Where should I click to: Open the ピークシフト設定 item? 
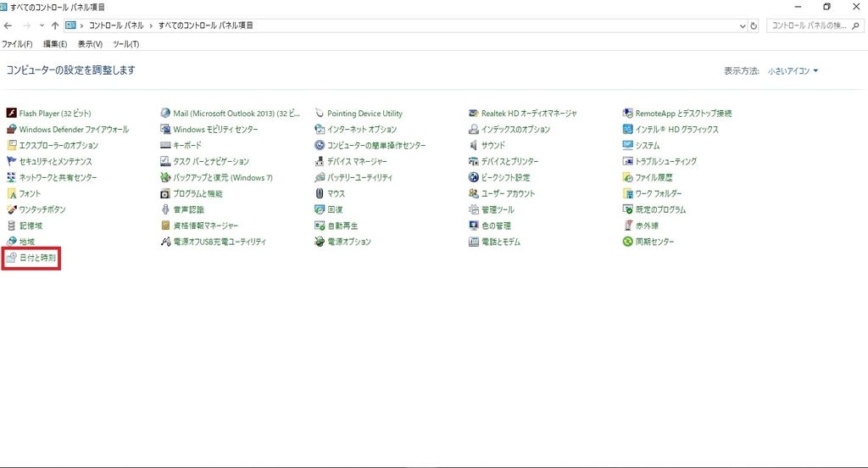pos(499,177)
